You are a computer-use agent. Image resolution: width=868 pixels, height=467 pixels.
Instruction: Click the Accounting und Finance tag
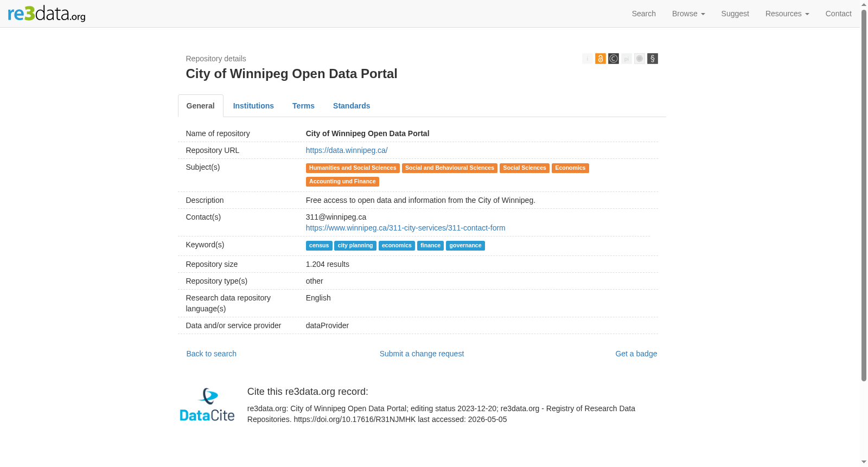342,182
